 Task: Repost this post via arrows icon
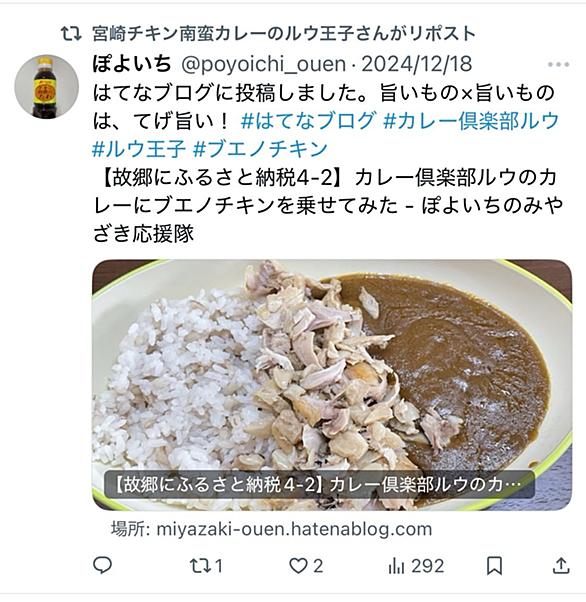(200, 566)
